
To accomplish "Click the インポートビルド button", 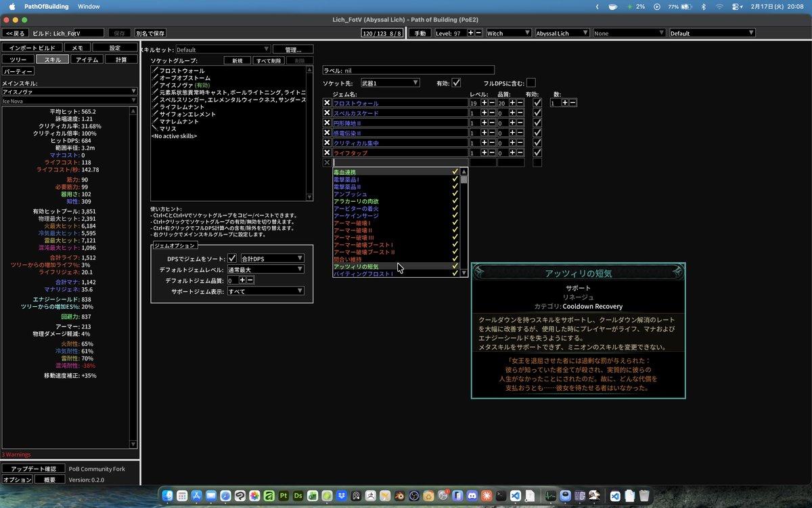I will (32, 48).
